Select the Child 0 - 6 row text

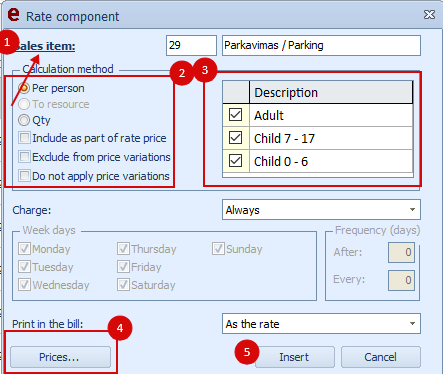coord(281,161)
